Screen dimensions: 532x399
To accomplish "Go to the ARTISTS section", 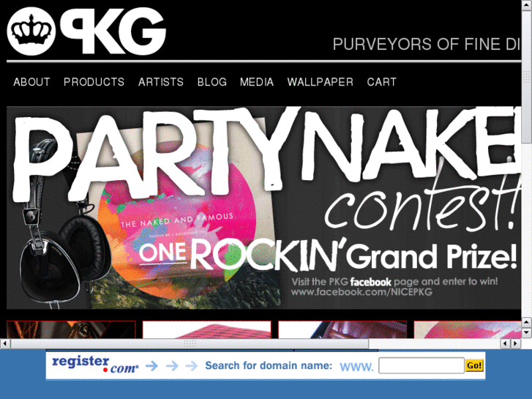I will (x=161, y=82).
